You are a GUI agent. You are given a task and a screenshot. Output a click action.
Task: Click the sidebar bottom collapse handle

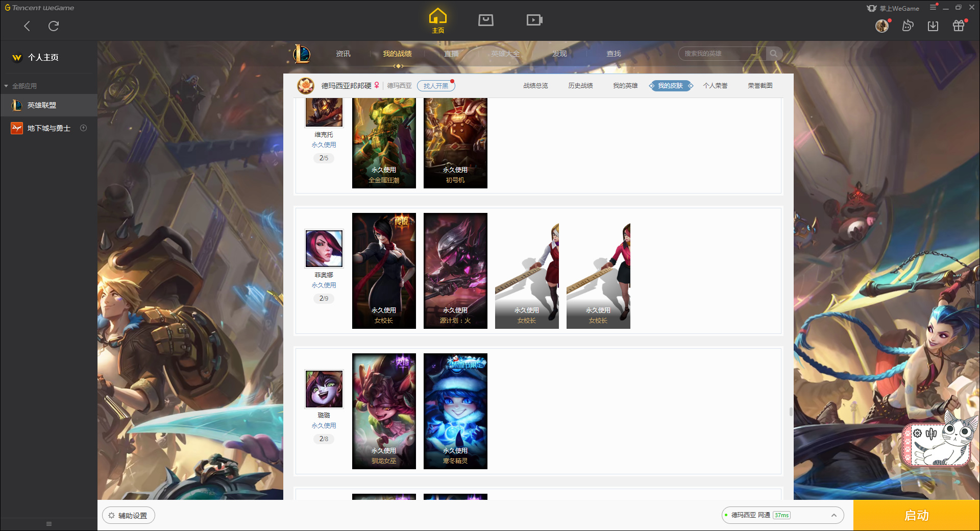(49, 524)
